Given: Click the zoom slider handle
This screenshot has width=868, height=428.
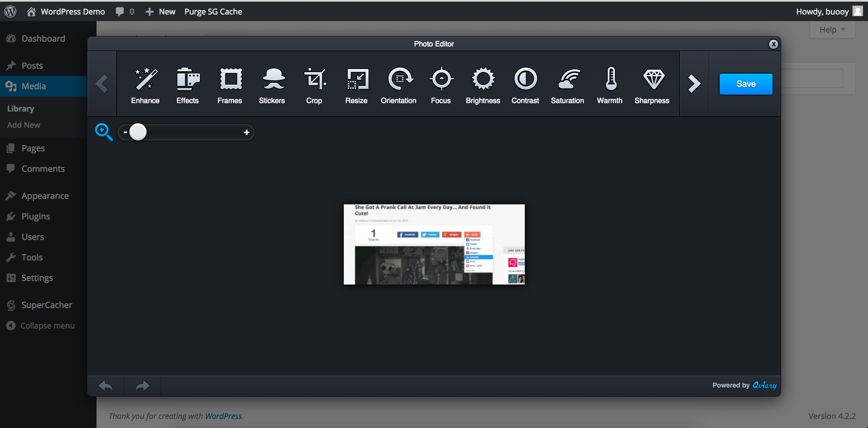Looking at the screenshot, I should tap(138, 132).
